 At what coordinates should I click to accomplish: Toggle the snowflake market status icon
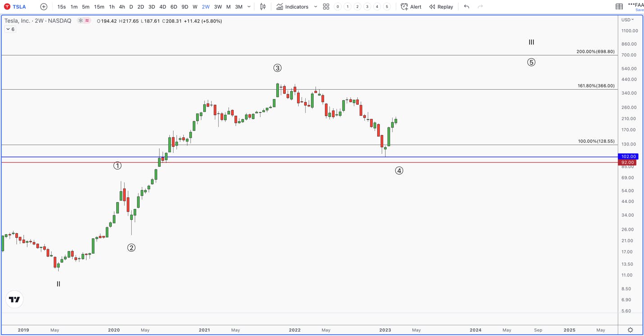[x=81, y=21]
